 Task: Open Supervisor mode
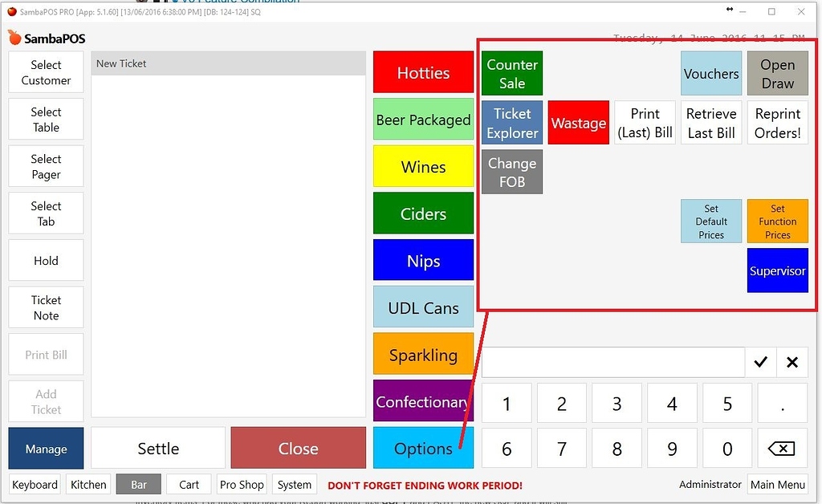[x=777, y=270]
